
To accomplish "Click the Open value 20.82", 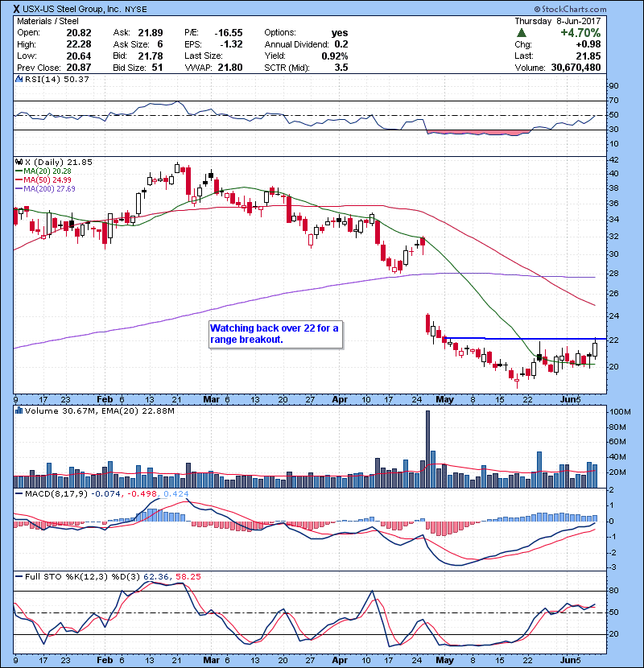I will [x=78, y=33].
